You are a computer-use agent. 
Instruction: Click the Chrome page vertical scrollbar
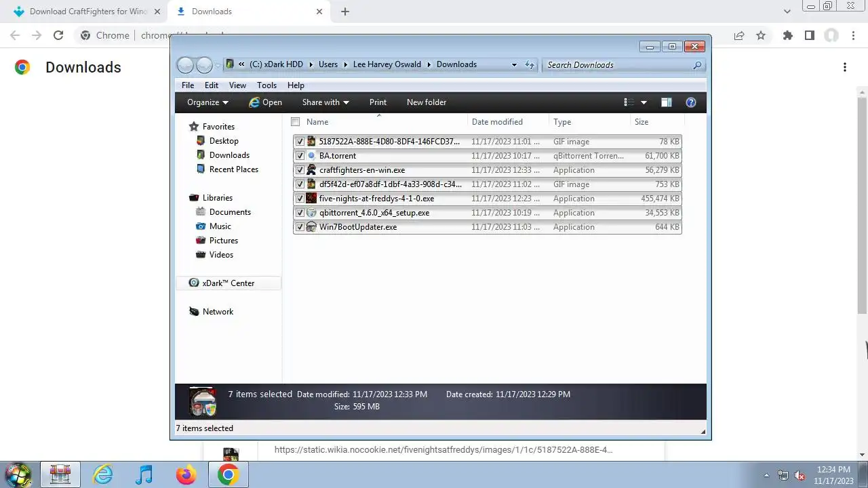click(x=863, y=205)
